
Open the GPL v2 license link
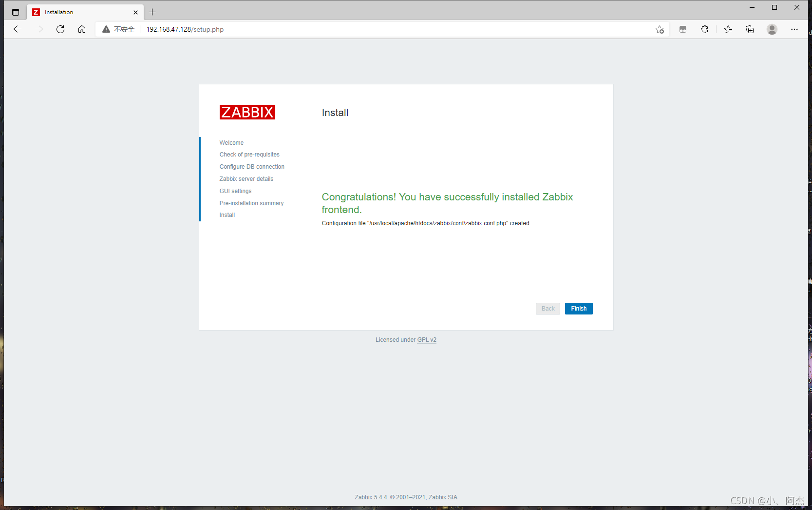point(427,340)
